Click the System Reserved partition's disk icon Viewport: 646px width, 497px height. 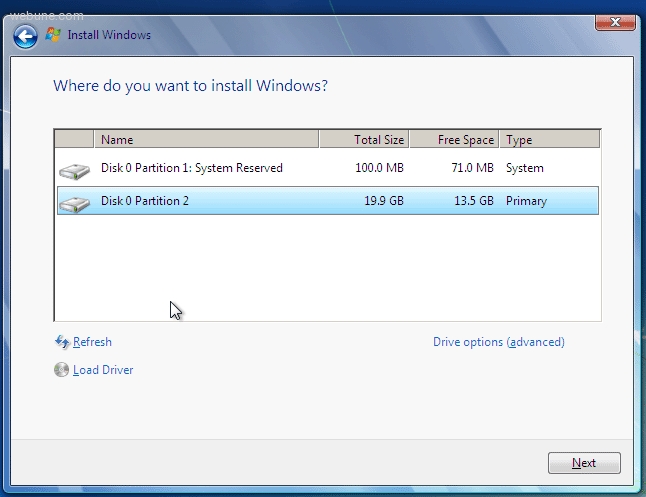click(x=74, y=170)
